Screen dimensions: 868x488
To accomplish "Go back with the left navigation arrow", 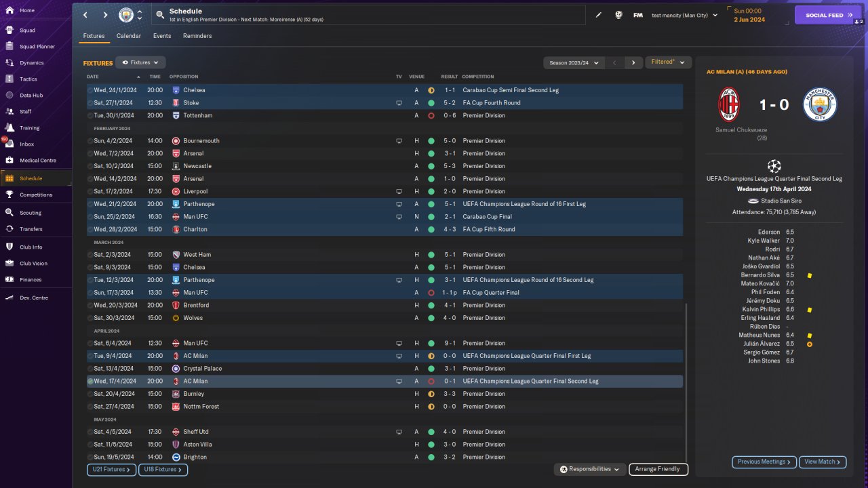I will pyautogui.click(x=85, y=15).
